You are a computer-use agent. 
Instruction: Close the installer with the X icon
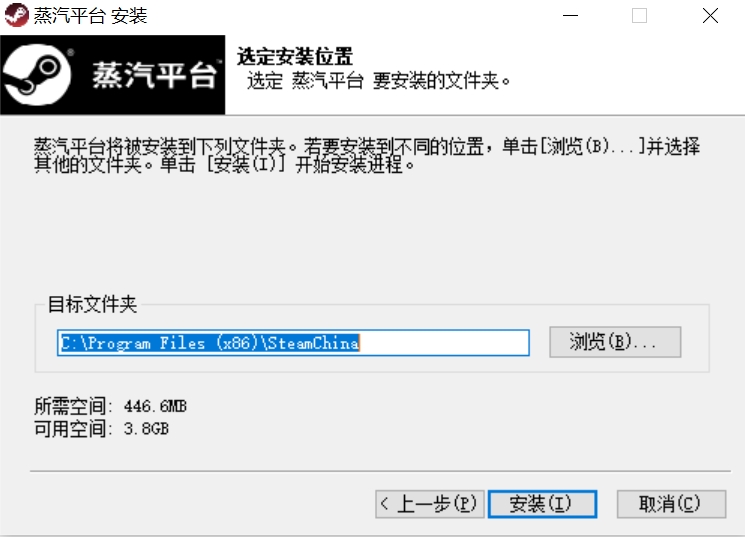[710, 16]
